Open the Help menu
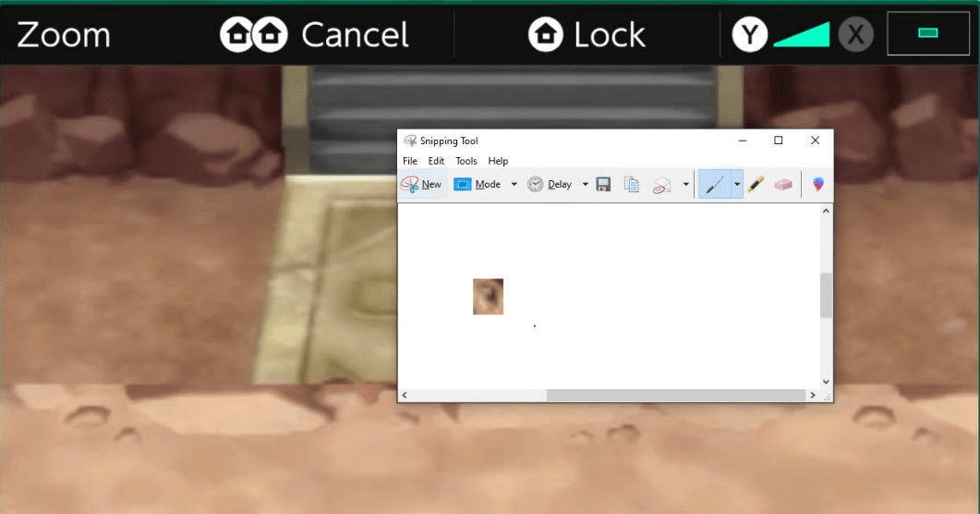 coord(498,161)
